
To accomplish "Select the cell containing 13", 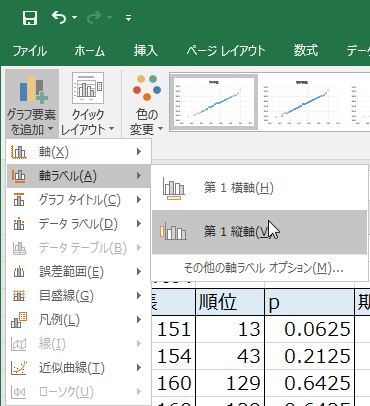I will coord(230,329).
